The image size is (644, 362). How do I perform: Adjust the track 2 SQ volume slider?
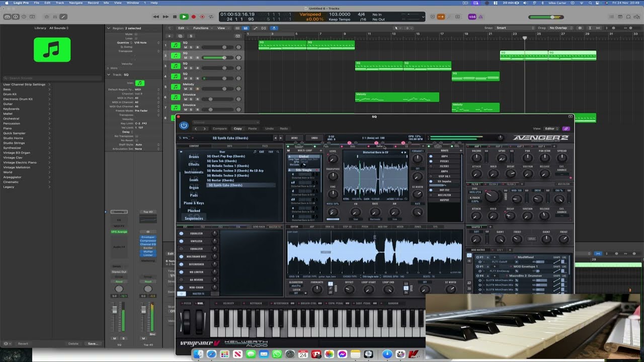(x=218, y=58)
